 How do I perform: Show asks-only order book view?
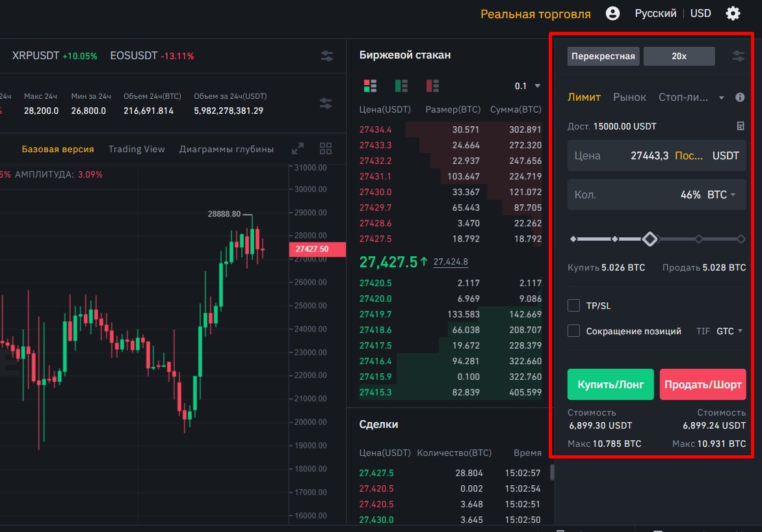tap(432, 86)
